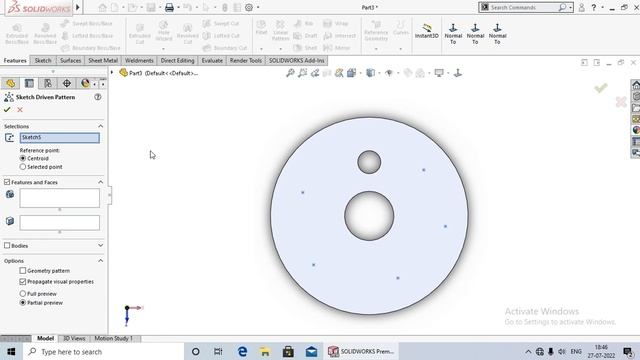Click the Sketch5 selection field
This screenshot has width=640, height=360.
coord(60,138)
